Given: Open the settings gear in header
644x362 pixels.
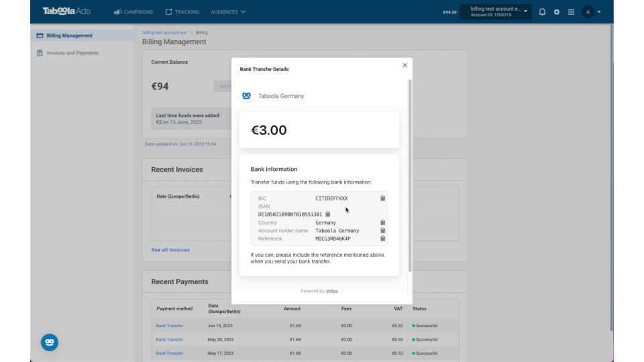Looking at the screenshot, I should [x=557, y=12].
